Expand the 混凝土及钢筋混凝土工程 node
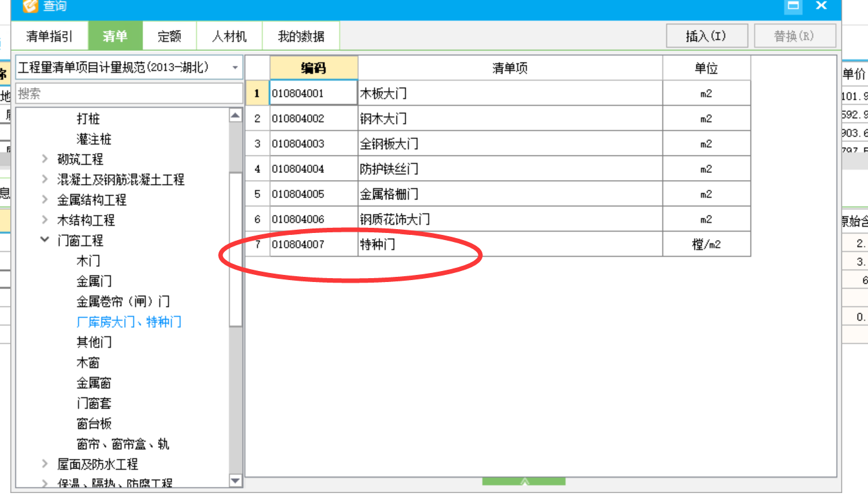The height and width of the screenshot is (504, 868). click(x=44, y=179)
